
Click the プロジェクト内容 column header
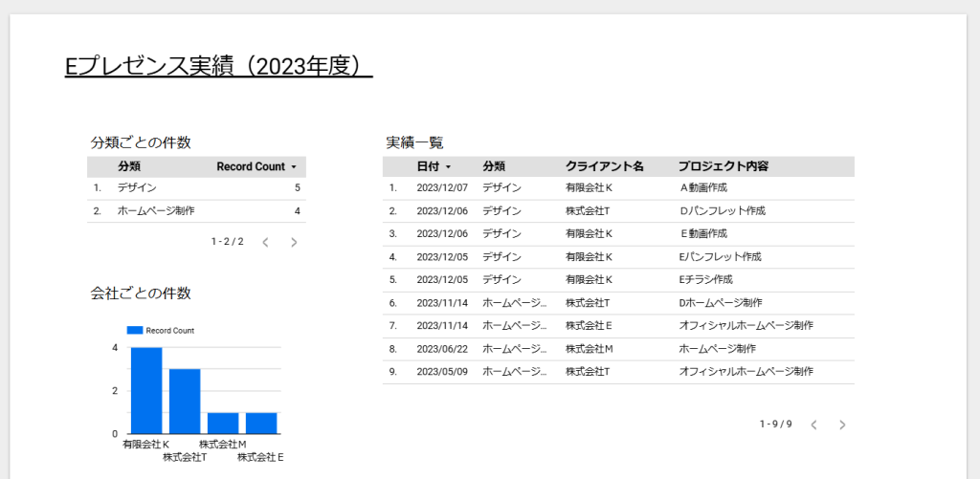tap(724, 166)
